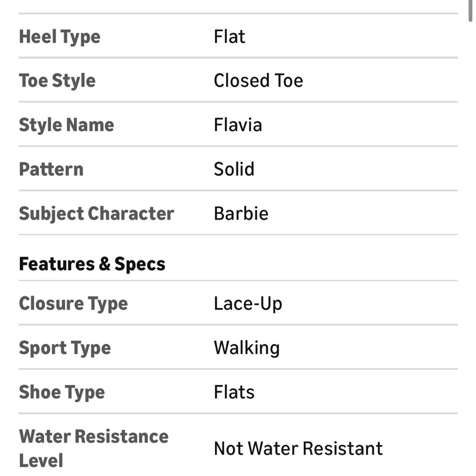The width and height of the screenshot is (476, 476).
Task: Click the Pattern label
Action: (51, 169)
